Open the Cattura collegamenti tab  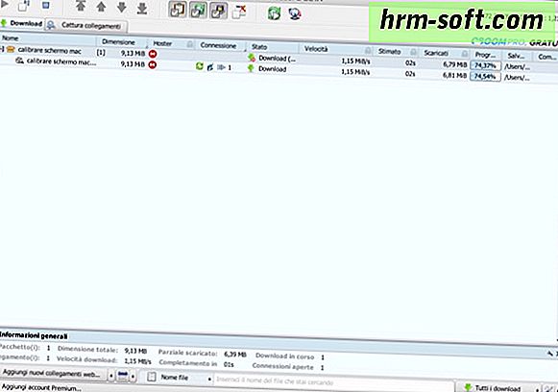[x=86, y=26]
